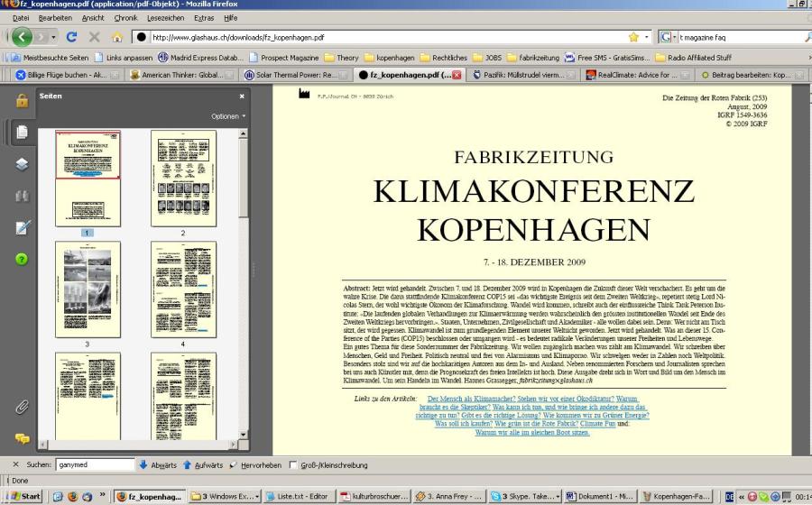This screenshot has width=812, height=505.
Task: Focus the Suchen find input field
Action: pyautogui.click(x=96, y=464)
